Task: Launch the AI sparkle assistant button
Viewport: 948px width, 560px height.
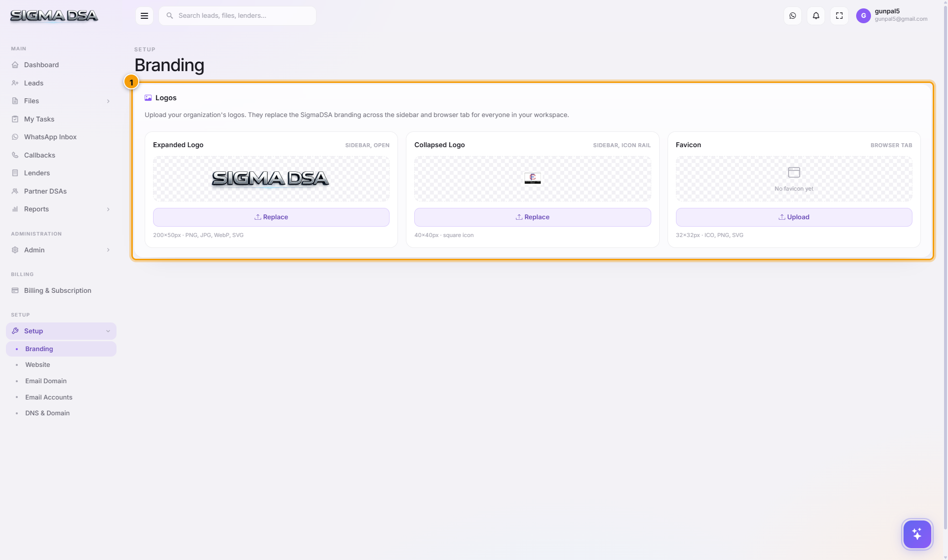Action: 917,534
